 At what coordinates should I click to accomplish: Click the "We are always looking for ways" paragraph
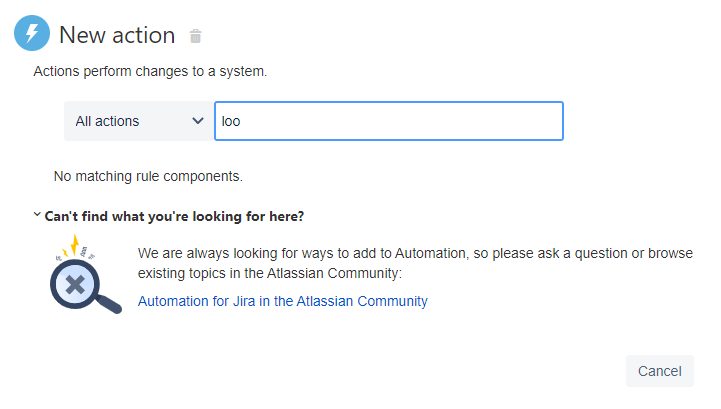click(415, 263)
